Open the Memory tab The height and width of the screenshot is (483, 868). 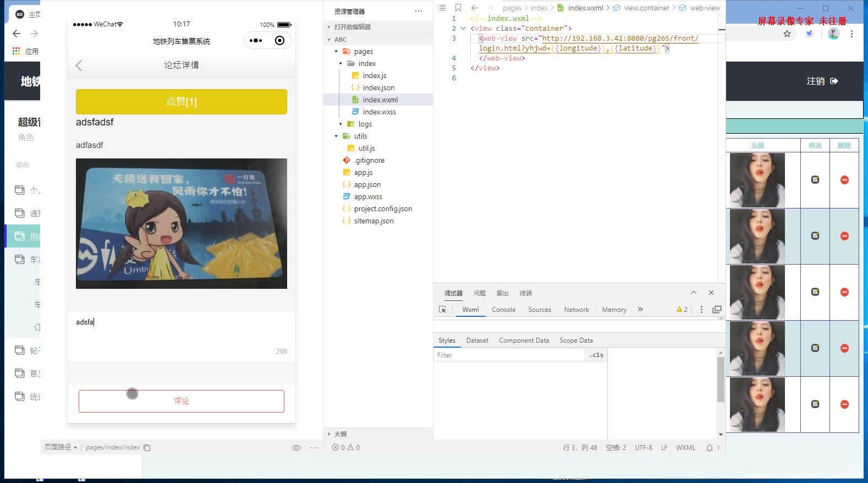click(614, 310)
